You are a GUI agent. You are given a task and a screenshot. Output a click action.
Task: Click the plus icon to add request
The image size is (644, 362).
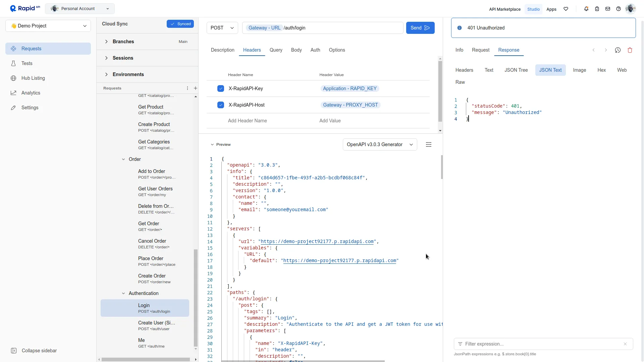pyautogui.click(x=196, y=88)
